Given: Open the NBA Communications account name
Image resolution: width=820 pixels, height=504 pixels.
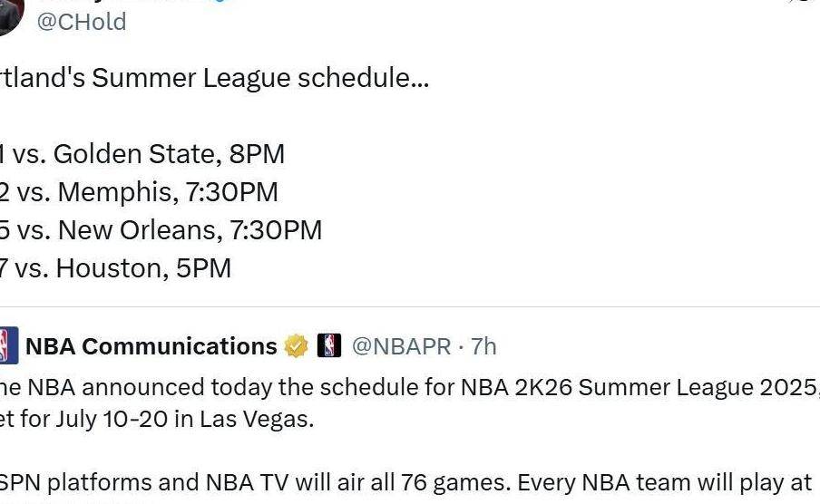Looking at the screenshot, I should (x=151, y=346).
